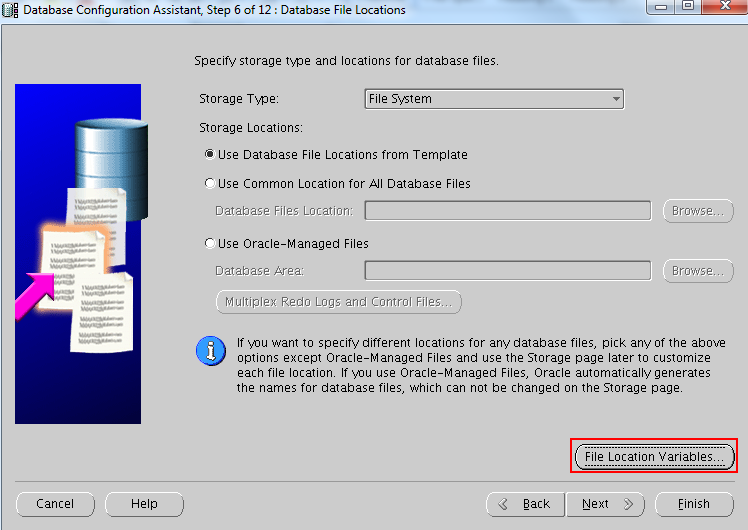Click the 'Storage Locations:' label
Image resolution: width=748 pixels, height=530 pixels.
(251, 128)
